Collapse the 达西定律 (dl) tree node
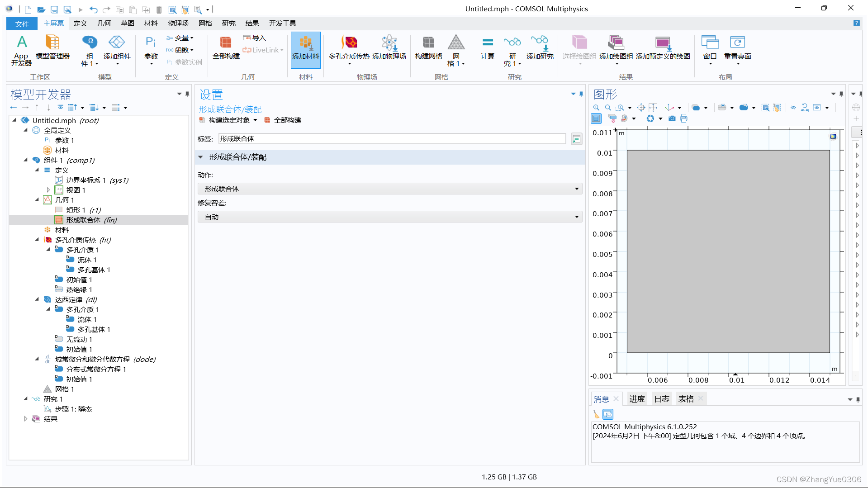868x488 pixels. point(37,299)
